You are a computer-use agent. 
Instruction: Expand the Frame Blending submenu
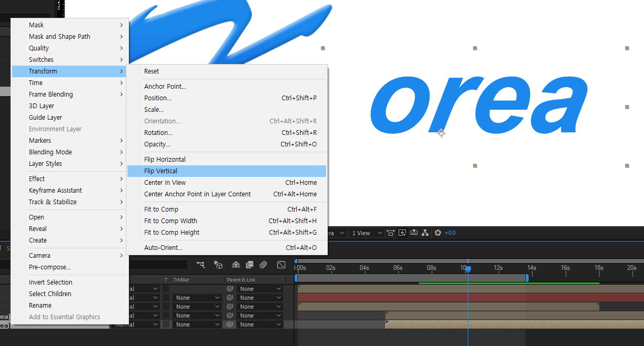click(70, 94)
